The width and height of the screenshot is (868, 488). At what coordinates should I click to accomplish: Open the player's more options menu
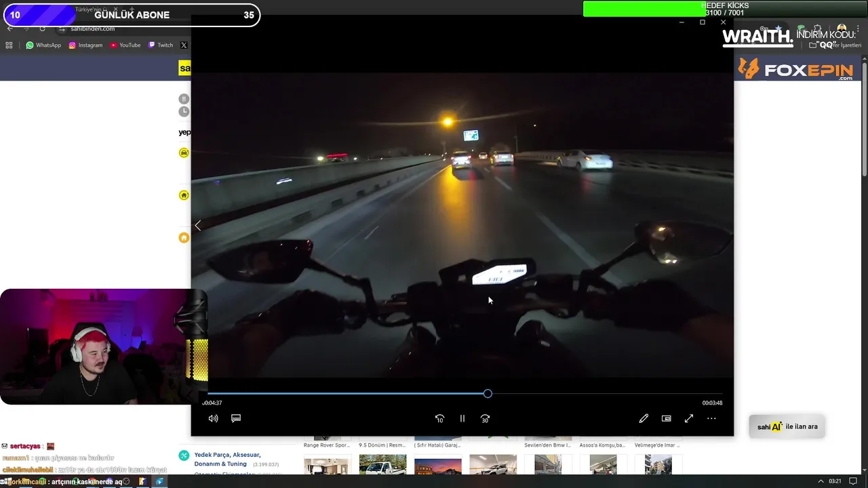click(711, 418)
